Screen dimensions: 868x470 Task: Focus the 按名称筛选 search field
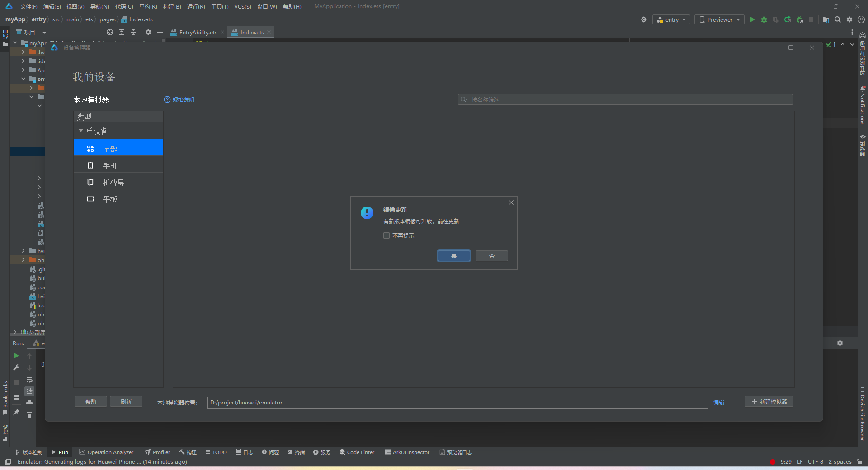[625, 99]
